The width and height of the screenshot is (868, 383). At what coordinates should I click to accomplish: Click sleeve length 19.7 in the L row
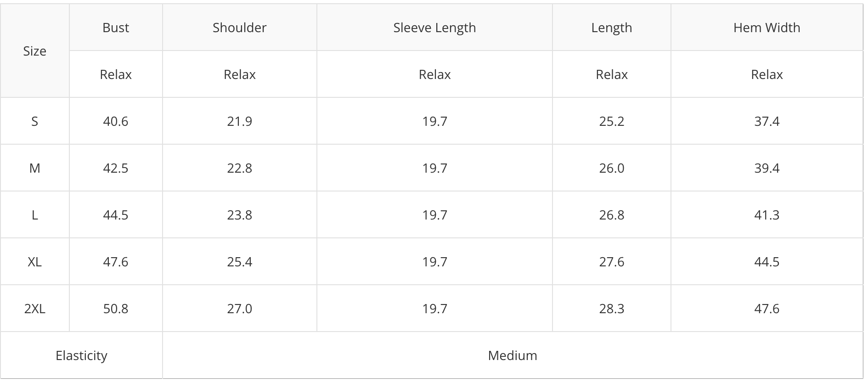point(434,215)
